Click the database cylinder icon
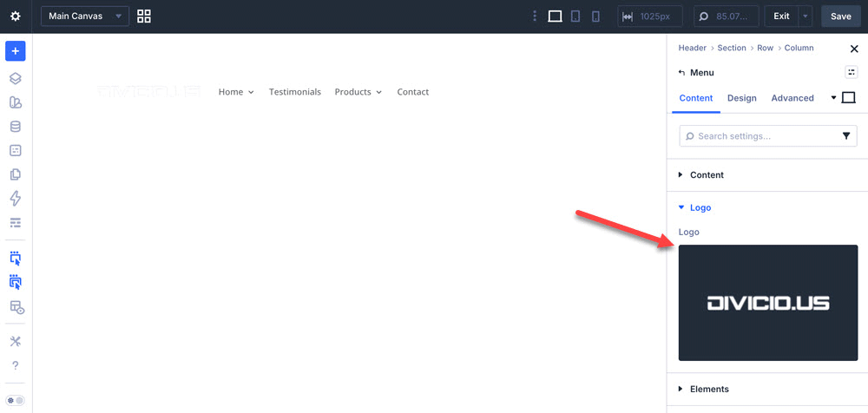The image size is (868, 413). pos(16,126)
